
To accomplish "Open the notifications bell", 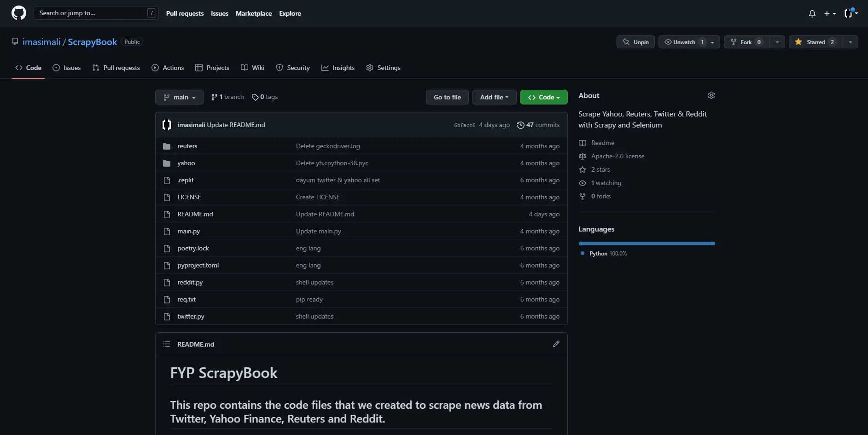I will coord(812,14).
